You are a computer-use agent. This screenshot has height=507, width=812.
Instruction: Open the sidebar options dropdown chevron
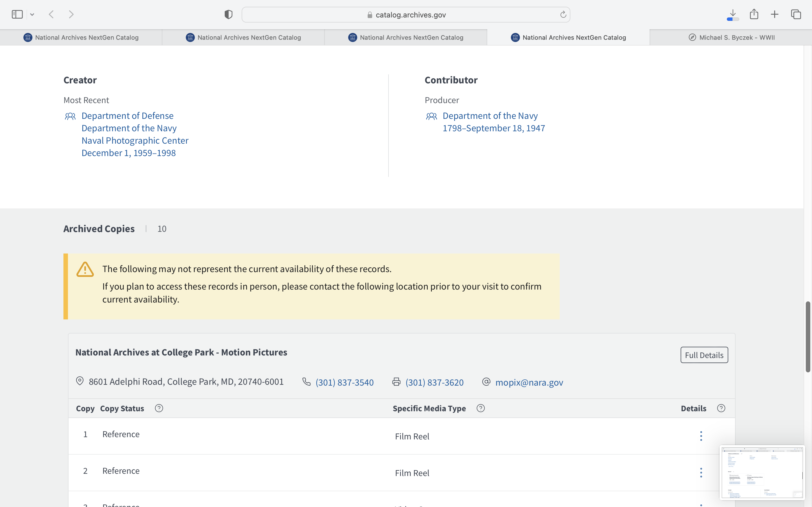(32, 14)
